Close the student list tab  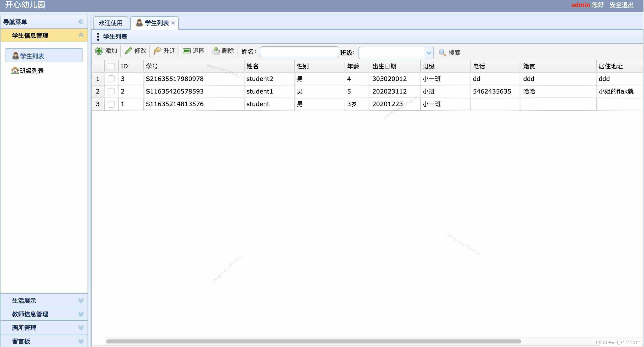click(173, 23)
